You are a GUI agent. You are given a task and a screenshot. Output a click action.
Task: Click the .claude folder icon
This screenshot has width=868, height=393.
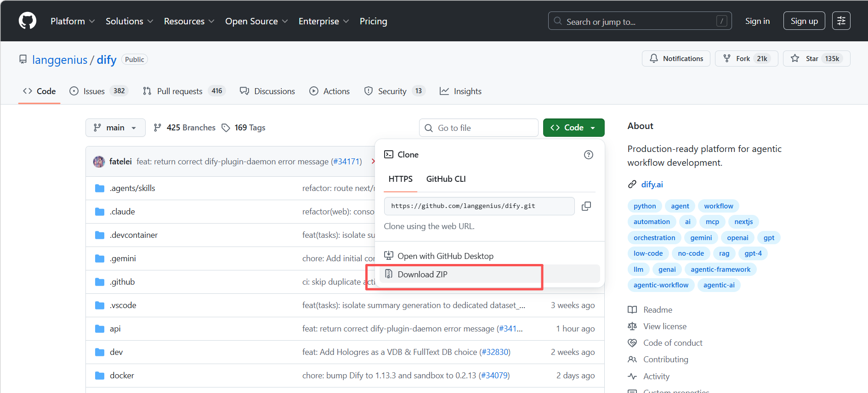coord(100,212)
